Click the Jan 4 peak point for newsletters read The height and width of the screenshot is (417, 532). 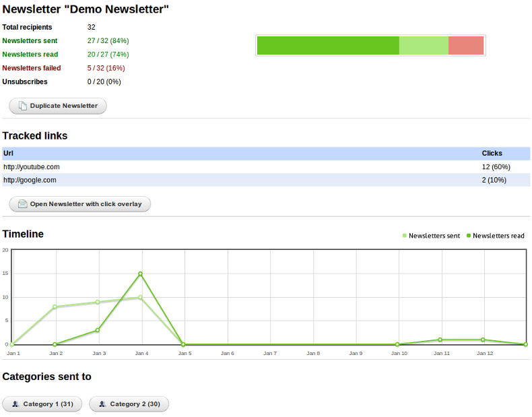coord(140,274)
